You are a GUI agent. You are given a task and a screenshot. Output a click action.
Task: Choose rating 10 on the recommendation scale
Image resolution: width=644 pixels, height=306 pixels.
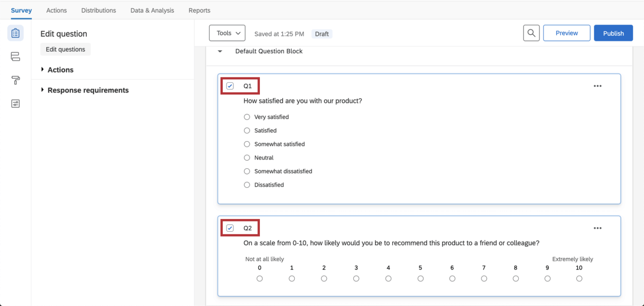pos(579,278)
